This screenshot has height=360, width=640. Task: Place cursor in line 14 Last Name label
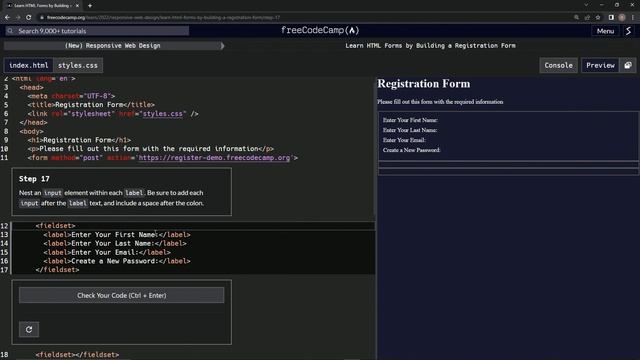115,243
